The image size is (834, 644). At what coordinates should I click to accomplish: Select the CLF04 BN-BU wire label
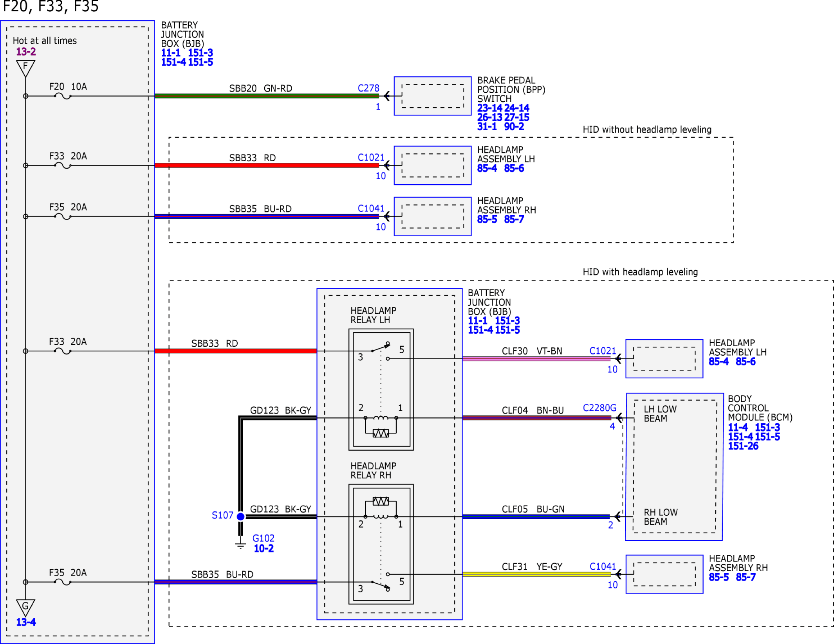click(533, 410)
